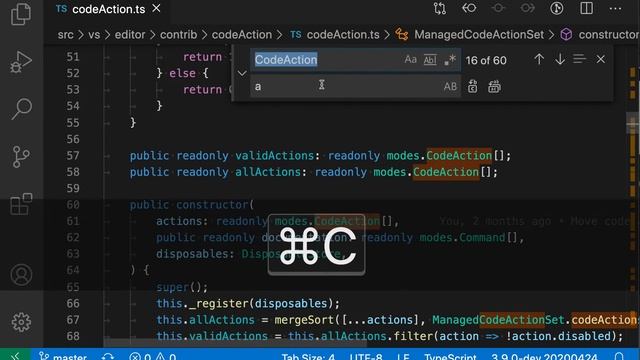640x360 pixels.
Task: Open the Source Control view
Action: coord(21,157)
